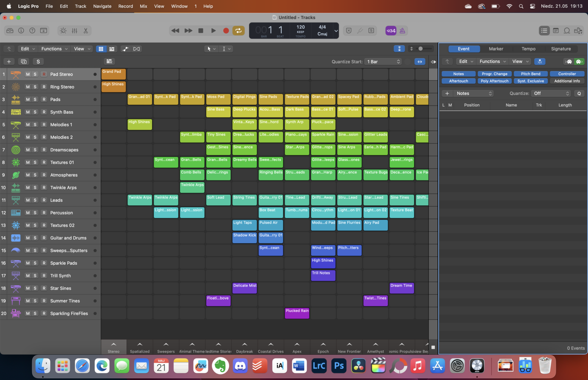Open the Mixer from the toolbar
The image size is (588, 380).
click(x=75, y=31)
